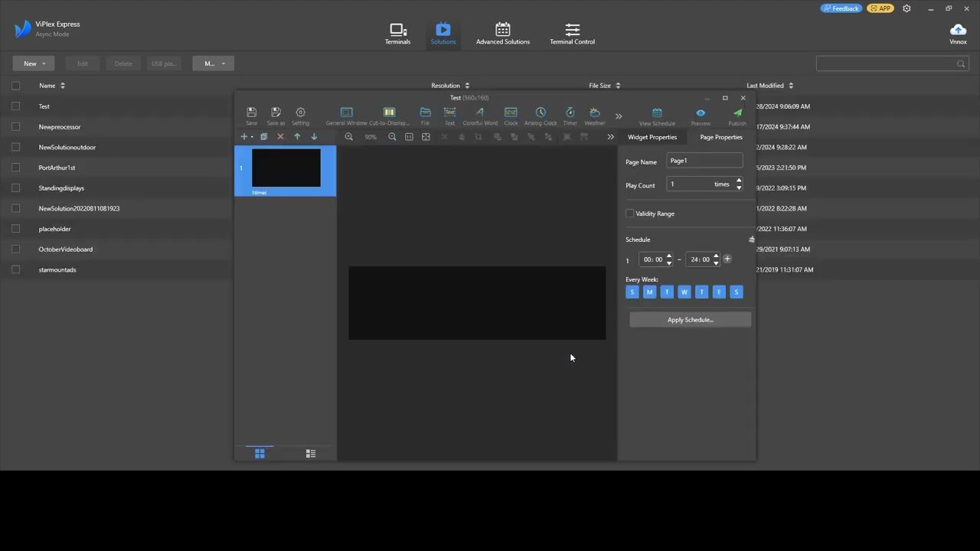Fit canvas to window icon
The width and height of the screenshot is (980, 551).
coord(426,137)
